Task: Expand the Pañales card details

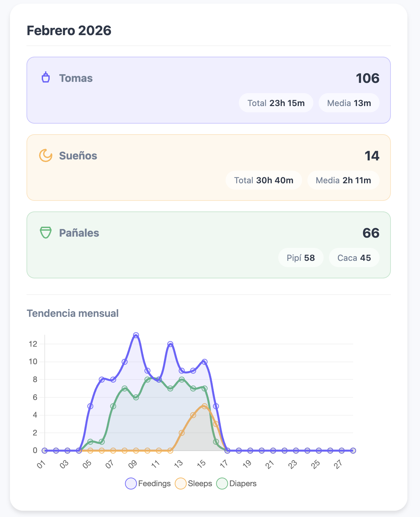Action: coord(209,244)
